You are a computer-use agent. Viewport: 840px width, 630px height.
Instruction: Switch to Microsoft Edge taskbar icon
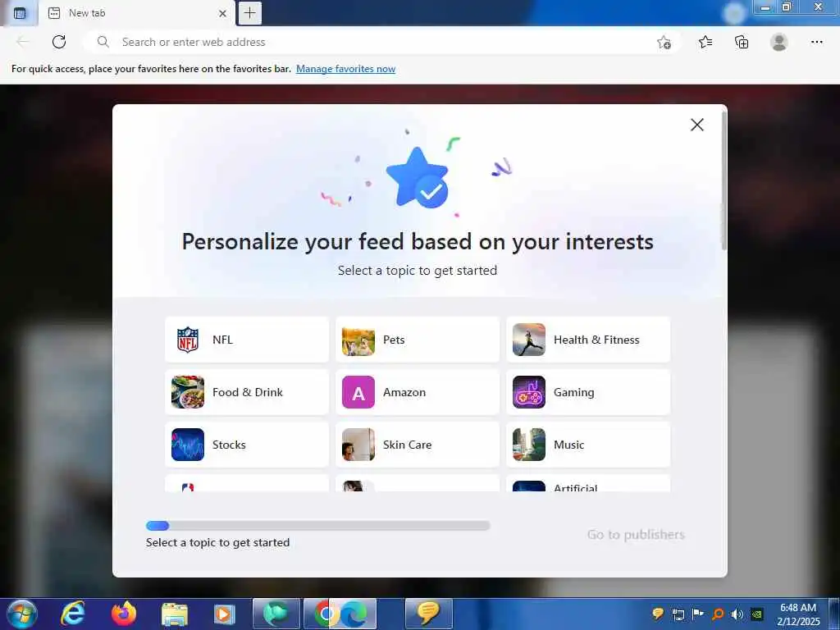(354, 614)
